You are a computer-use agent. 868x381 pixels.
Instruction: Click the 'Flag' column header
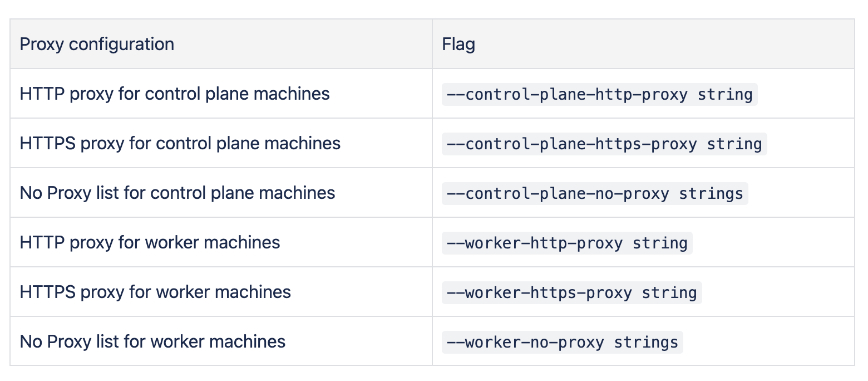458,44
